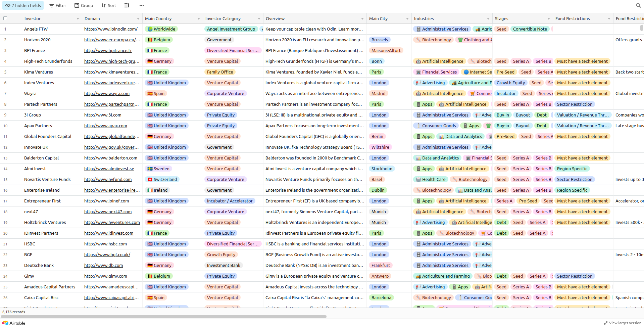
Task: Click the View larger version expand icon
Action: [606, 323]
